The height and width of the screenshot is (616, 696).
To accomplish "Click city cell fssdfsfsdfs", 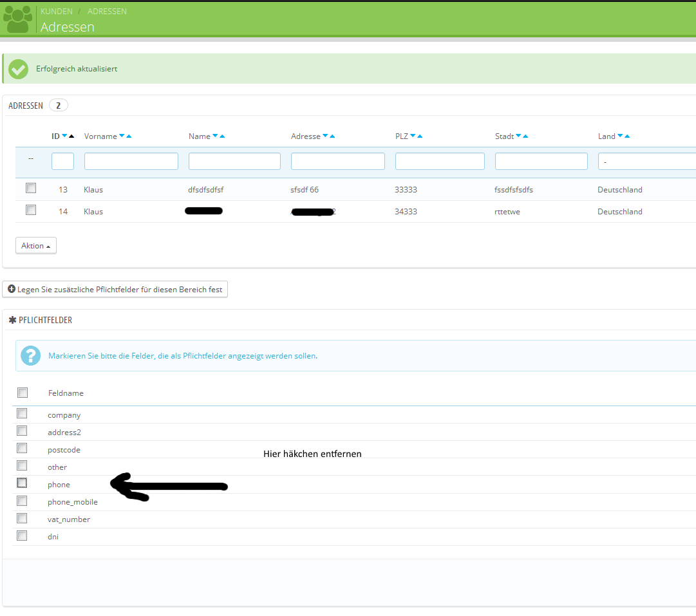I will (514, 189).
